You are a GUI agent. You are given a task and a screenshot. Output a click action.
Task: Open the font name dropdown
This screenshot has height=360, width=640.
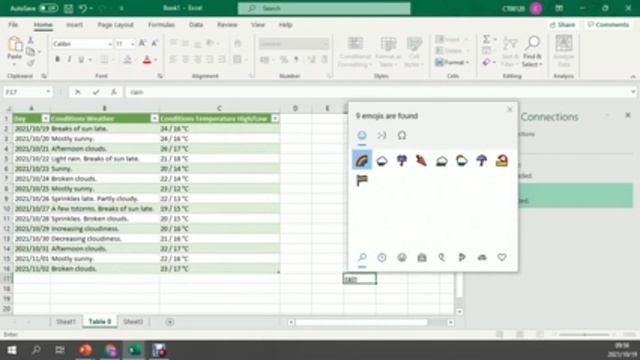(x=110, y=44)
